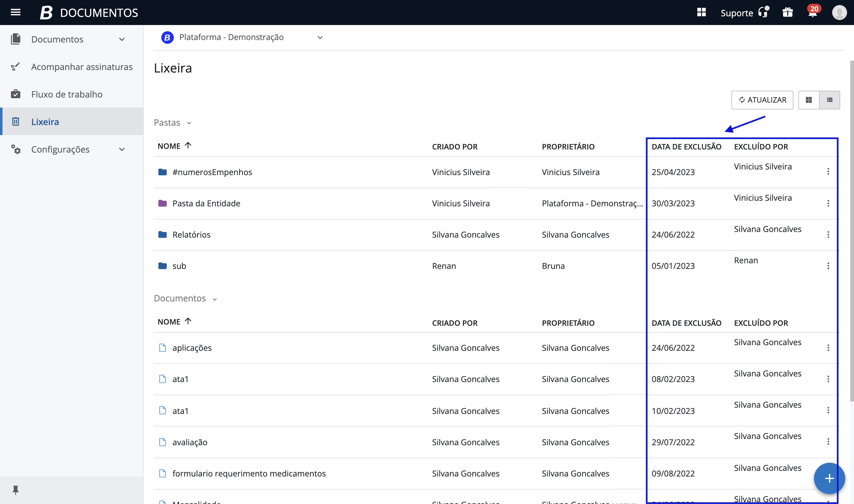Click the Suporte headset icon
The height and width of the screenshot is (504, 854).
[x=763, y=13]
